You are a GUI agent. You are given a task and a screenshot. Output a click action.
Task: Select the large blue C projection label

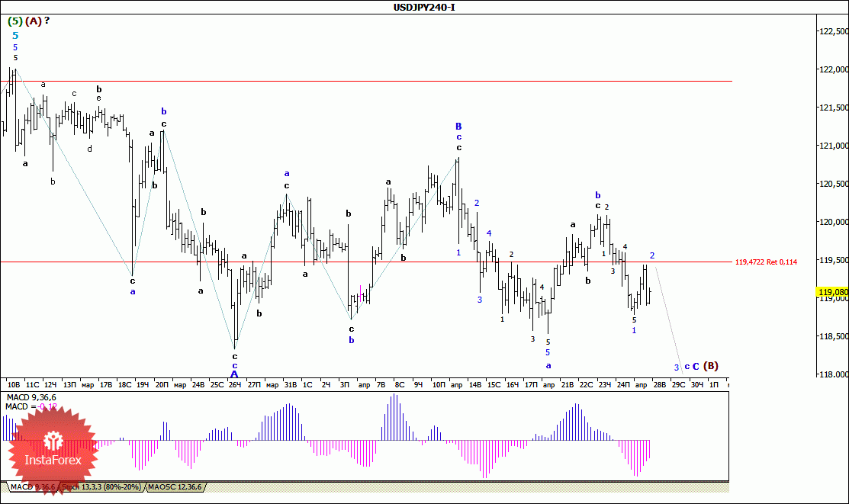click(x=696, y=366)
